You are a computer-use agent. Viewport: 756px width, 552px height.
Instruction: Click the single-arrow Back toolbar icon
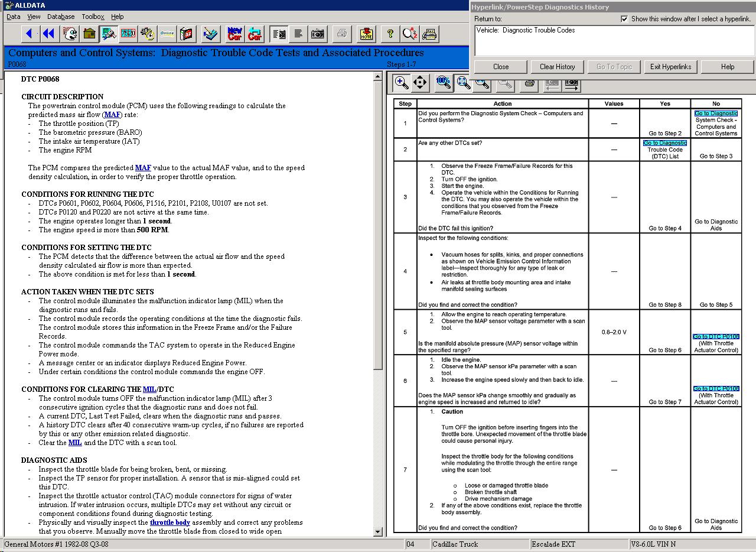tap(30, 34)
